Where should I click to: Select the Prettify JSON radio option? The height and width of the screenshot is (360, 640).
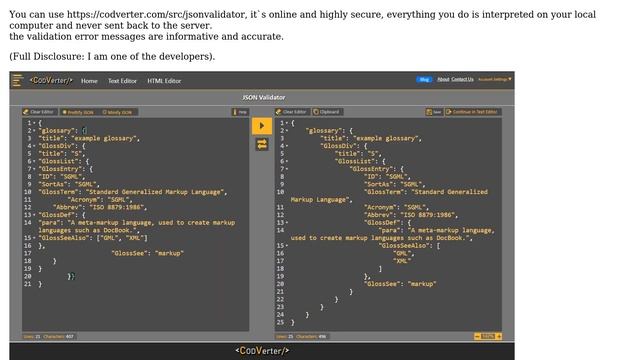(78, 112)
